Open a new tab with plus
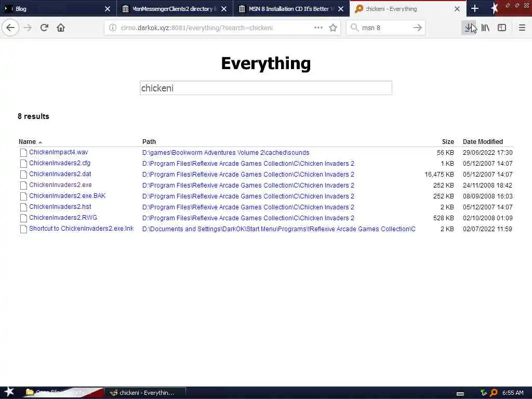Screen dimensions: 532x399 [475, 8]
